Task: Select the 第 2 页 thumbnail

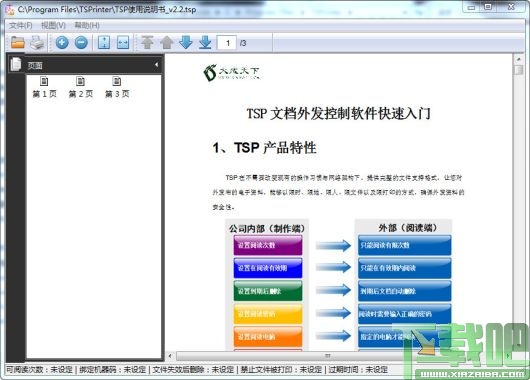Action: (x=80, y=87)
